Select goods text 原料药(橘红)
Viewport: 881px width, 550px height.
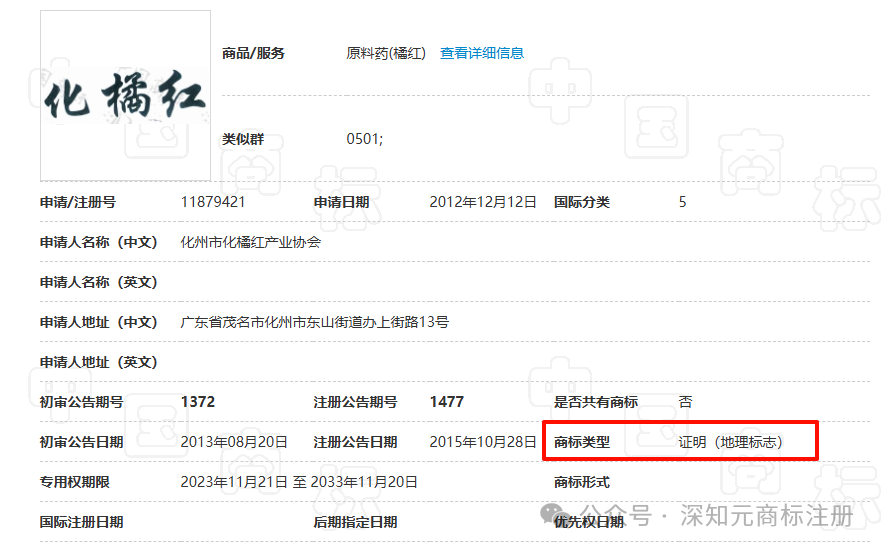click(x=386, y=53)
